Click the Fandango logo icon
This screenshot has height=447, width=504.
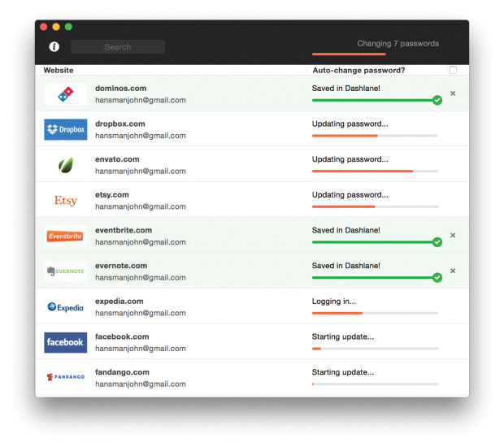pyautogui.click(x=66, y=376)
